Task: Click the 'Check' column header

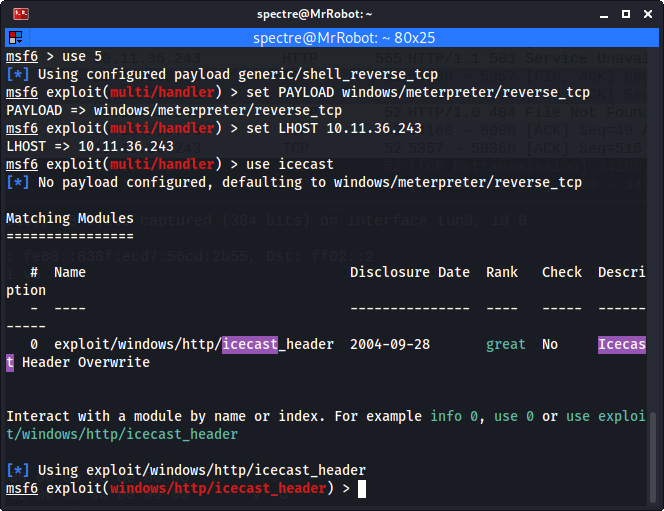Action: click(562, 272)
